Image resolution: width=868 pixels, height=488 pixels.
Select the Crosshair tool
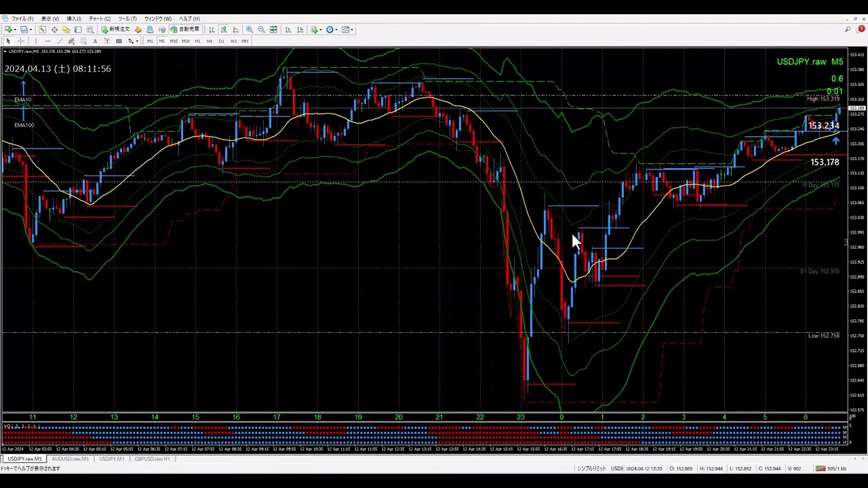(20, 41)
